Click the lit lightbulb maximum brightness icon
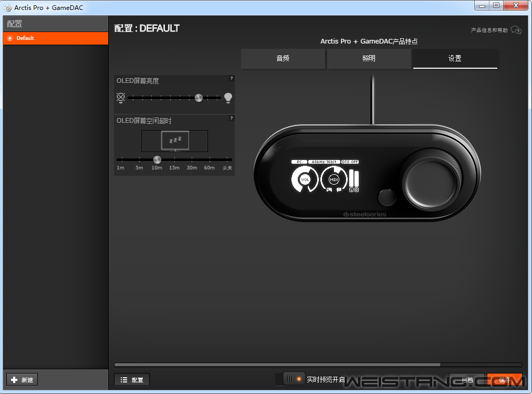The height and width of the screenshot is (394, 532). click(228, 98)
